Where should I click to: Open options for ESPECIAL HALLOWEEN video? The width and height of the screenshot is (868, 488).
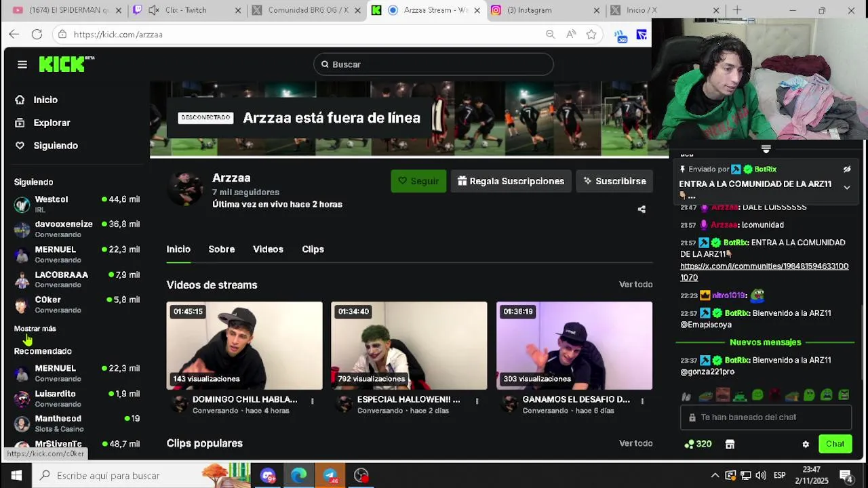477,401
